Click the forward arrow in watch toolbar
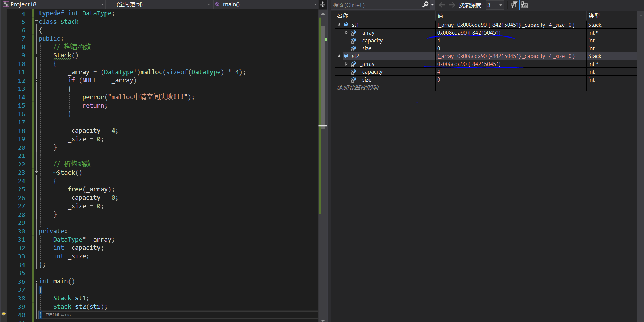The image size is (644, 322). click(452, 5)
